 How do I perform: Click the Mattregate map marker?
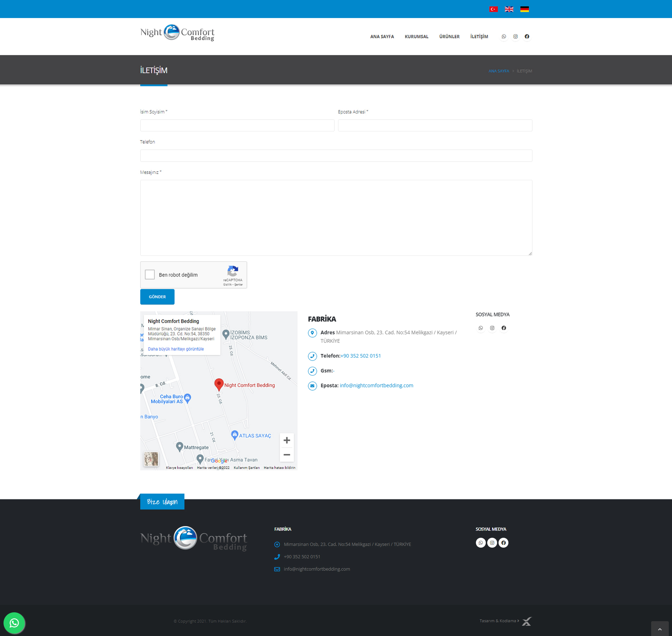click(179, 447)
